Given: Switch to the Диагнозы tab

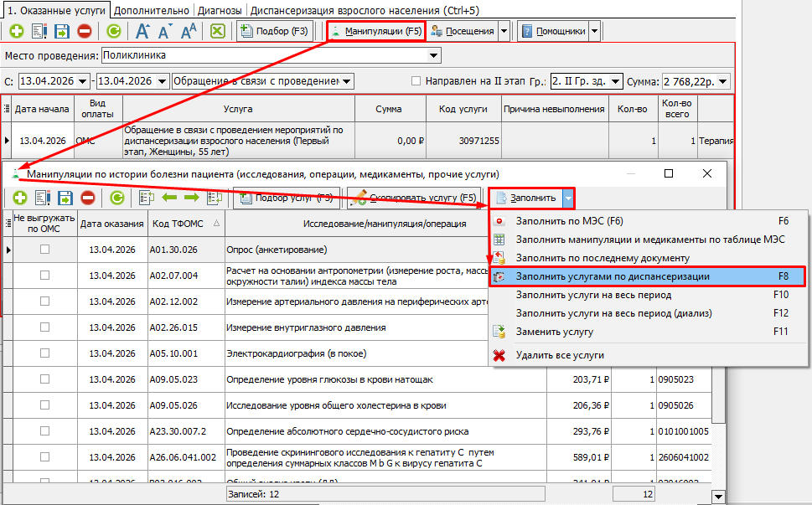Looking at the screenshot, I should 220,10.
